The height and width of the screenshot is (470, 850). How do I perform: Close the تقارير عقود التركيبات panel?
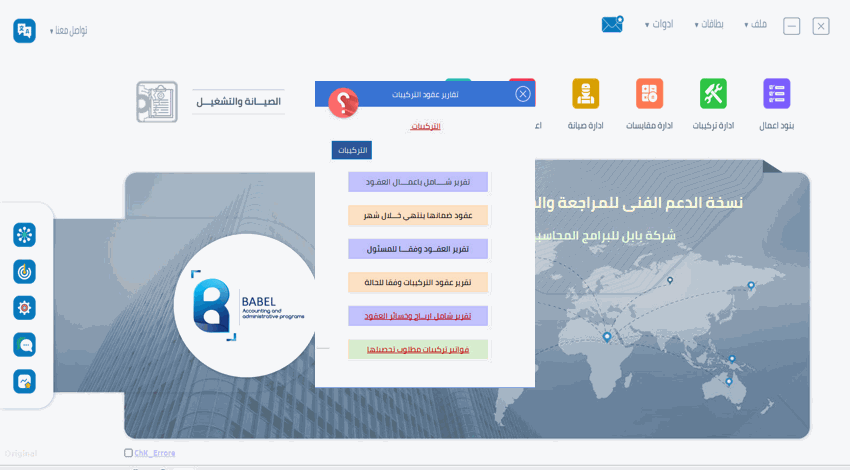point(523,94)
